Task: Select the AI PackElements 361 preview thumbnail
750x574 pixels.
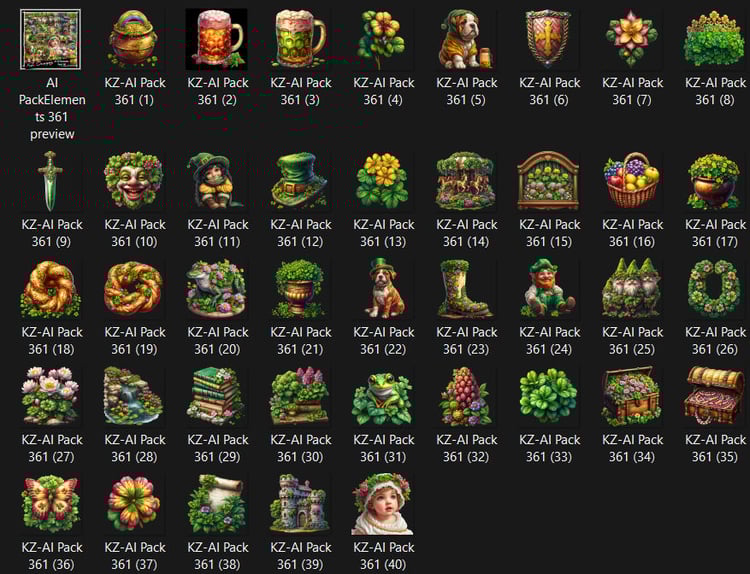Action: click(50, 39)
